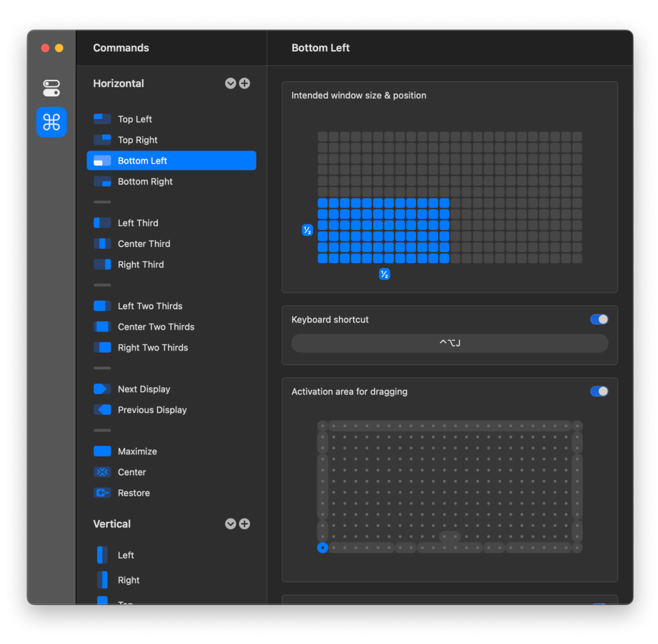Open the general settings toggles sidebar icon

[51, 88]
